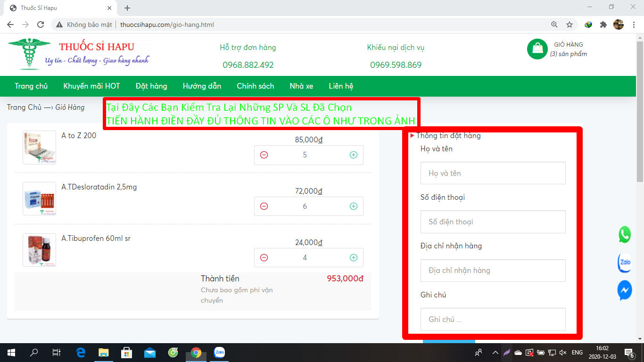This screenshot has width=644, height=362.
Task: Focus the Địa chỉ nhận hàng input field
Action: [x=493, y=270]
